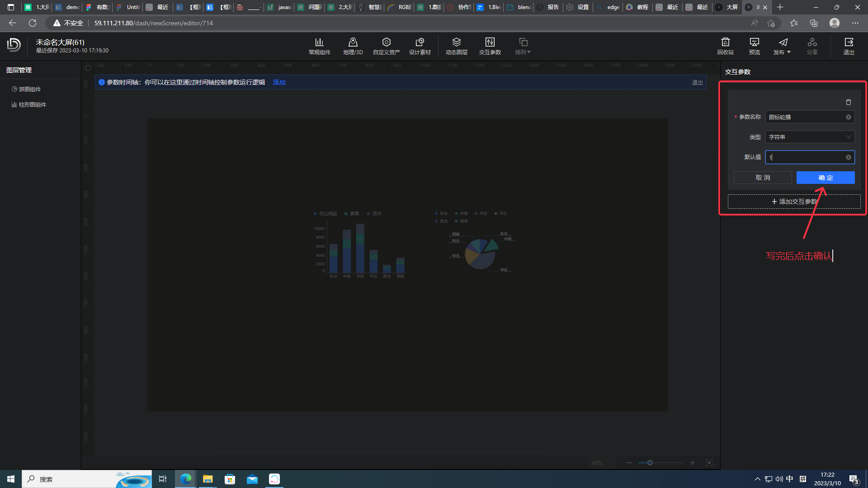Click the canvas zoom slider handle
Viewport: 868px width, 488px height.
pyautogui.click(x=650, y=463)
